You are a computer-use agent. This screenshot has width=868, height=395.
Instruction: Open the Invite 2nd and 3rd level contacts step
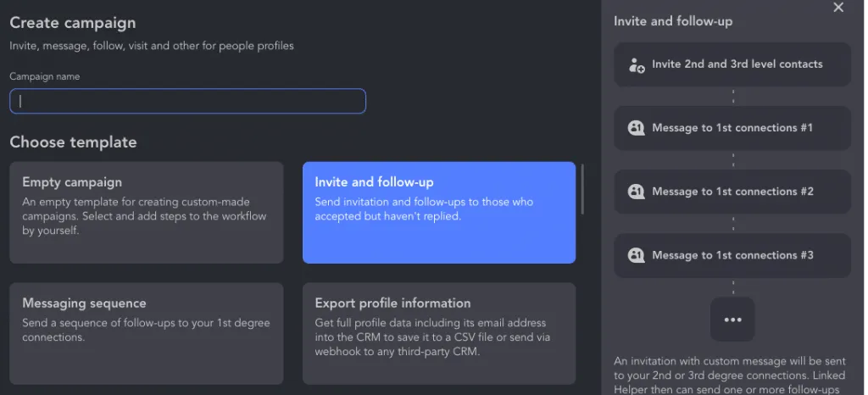732,64
